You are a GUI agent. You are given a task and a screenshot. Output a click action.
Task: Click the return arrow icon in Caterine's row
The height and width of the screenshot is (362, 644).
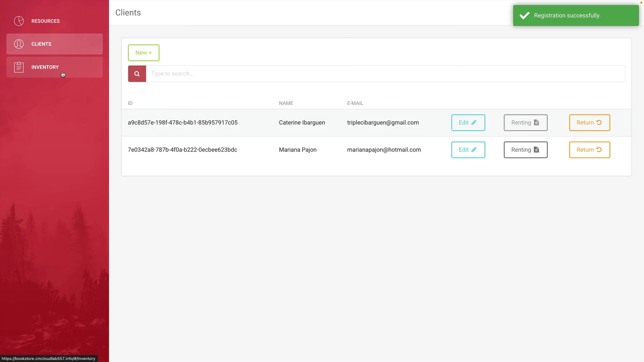click(599, 123)
